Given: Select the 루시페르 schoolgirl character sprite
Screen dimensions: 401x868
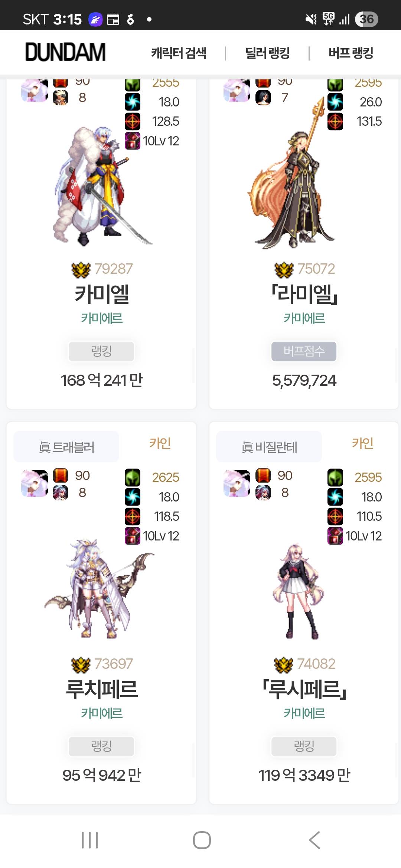Looking at the screenshot, I should [x=299, y=591].
